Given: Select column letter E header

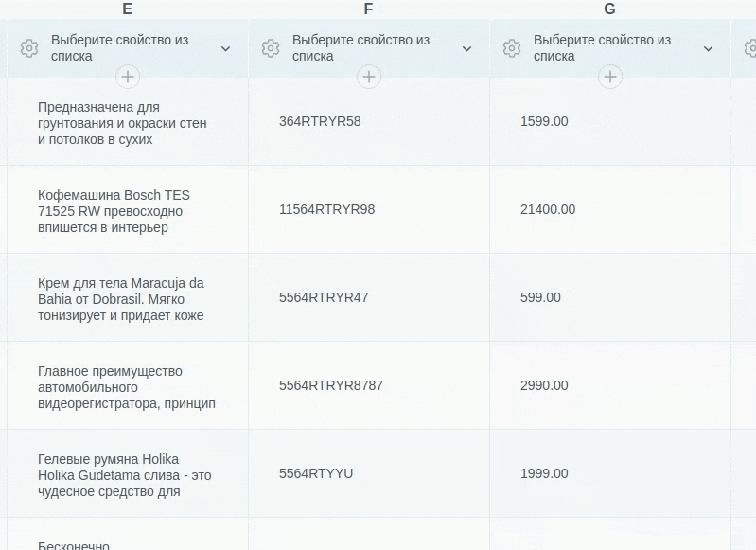Looking at the screenshot, I should pyautogui.click(x=128, y=9).
